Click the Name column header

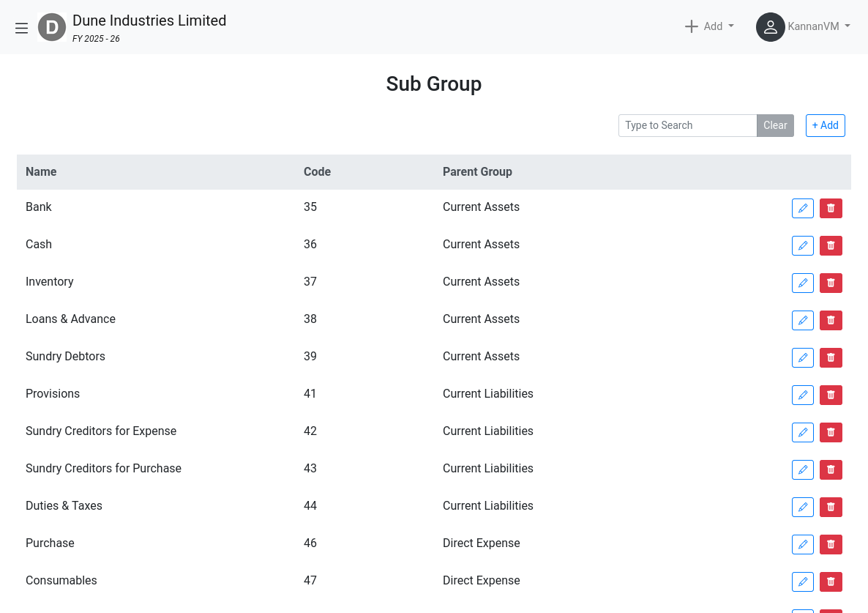click(41, 171)
